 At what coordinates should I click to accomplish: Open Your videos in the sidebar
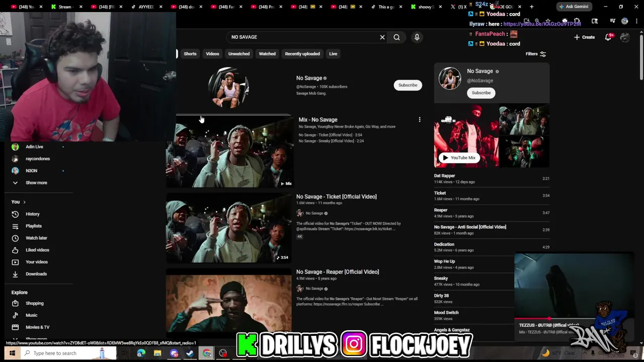tap(36, 262)
